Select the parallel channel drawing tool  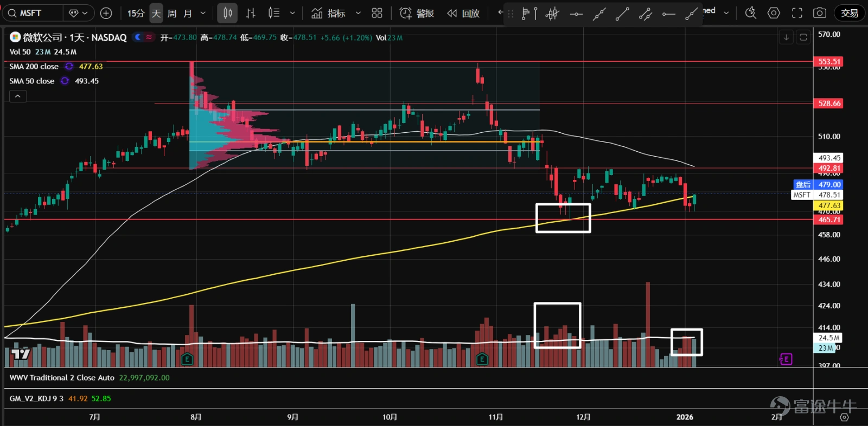point(645,14)
